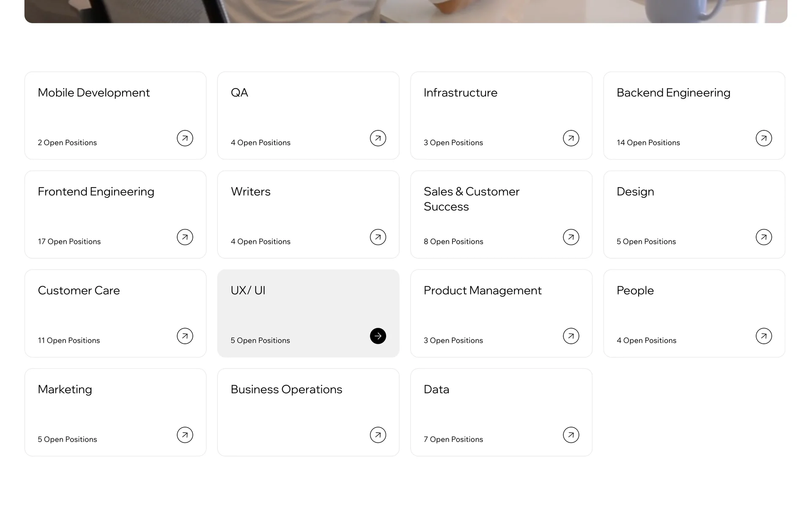The width and height of the screenshot is (812, 508).
Task: Click '17 Open Positions' under Frontend Engineering
Action: click(x=69, y=242)
